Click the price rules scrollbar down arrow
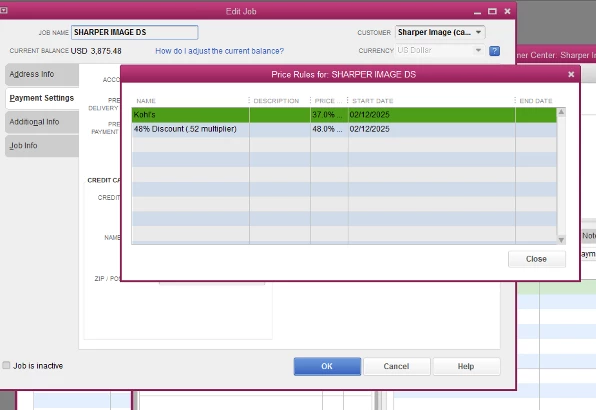This screenshot has height=410, width=596. (561, 240)
